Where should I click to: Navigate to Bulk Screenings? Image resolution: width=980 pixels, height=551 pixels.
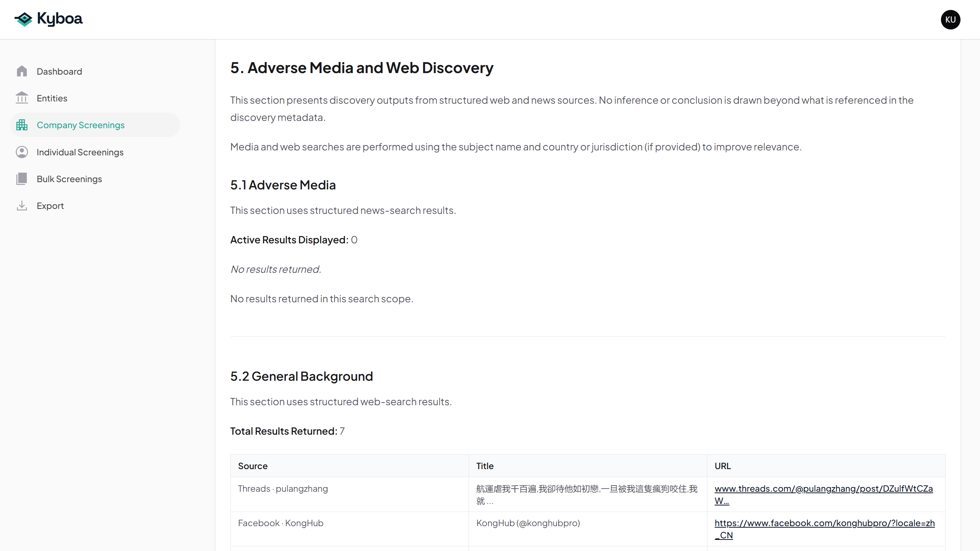(x=95, y=179)
